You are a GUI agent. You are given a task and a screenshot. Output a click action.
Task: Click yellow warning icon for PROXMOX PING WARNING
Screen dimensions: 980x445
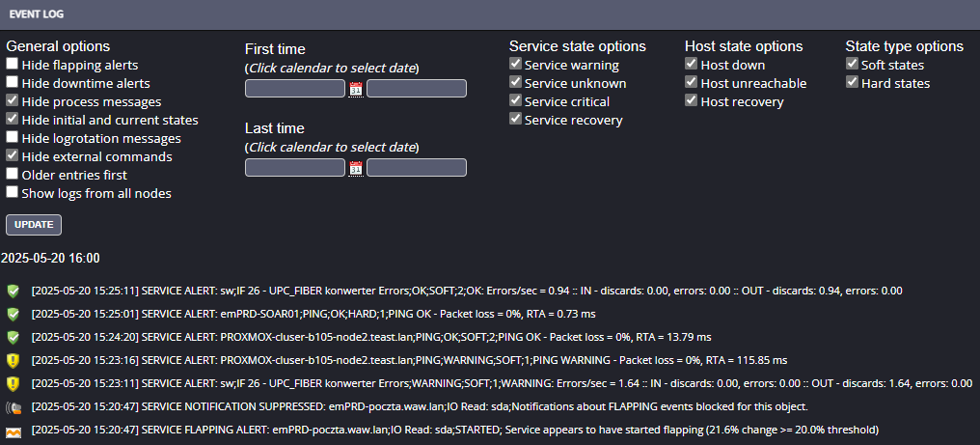13,360
